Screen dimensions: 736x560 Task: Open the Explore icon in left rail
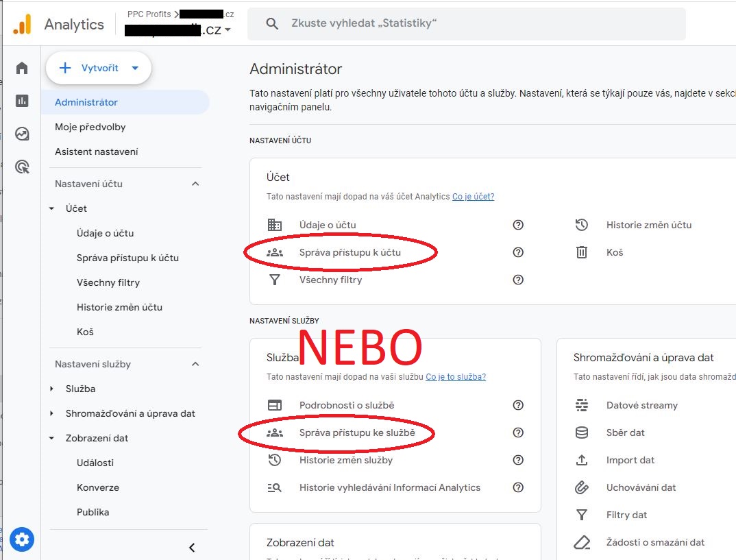pyautogui.click(x=22, y=134)
